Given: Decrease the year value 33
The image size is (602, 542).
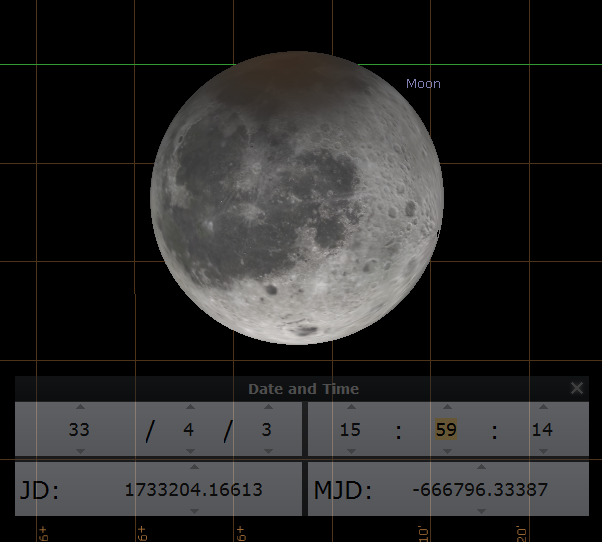Looking at the screenshot, I should click(x=80, y=451).
